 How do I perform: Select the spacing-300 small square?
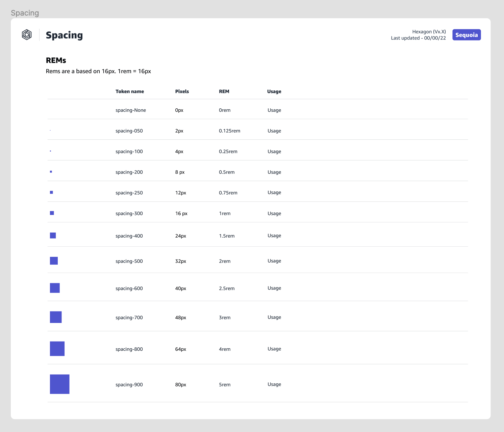(52, 213)
